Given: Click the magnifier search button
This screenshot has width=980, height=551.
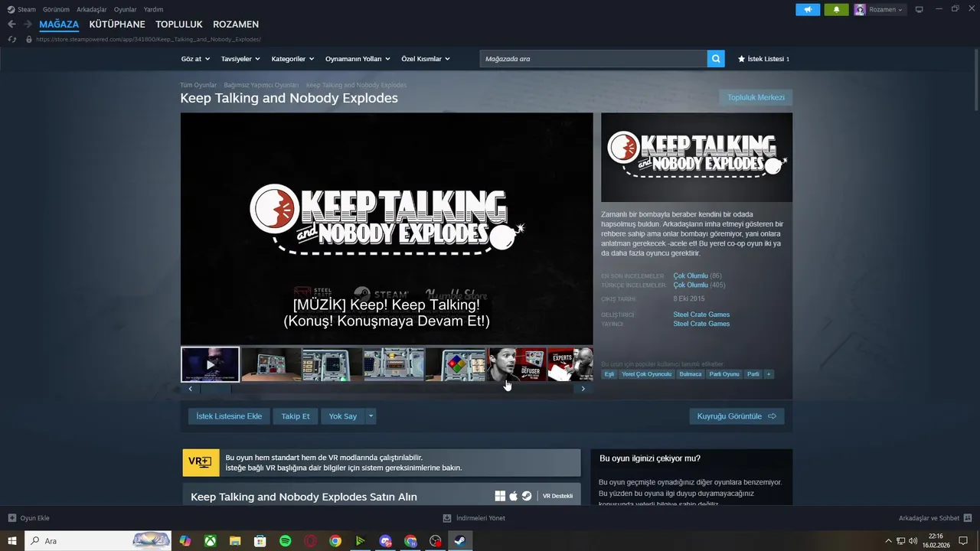Looking at the screenshot, I should click(x=716, y=59).
